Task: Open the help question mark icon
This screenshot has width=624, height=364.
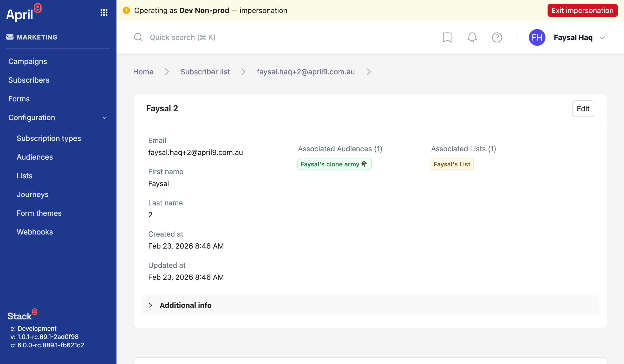Action: [x=497, y=37]
